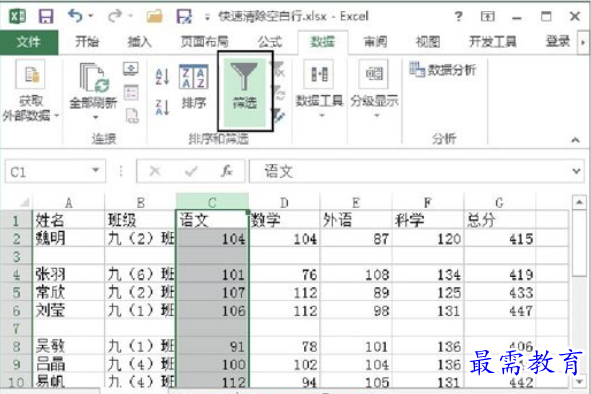
Task: Open 数据分析 data analysis
Action: click(443, 70)
